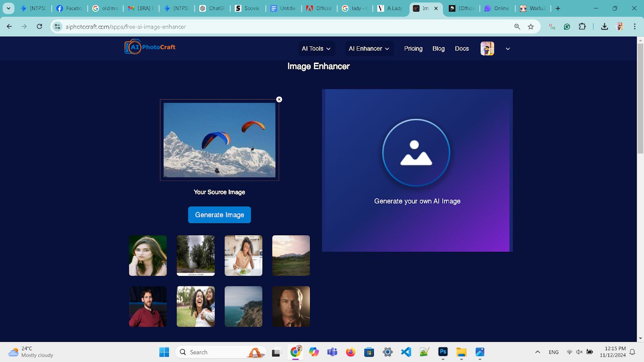Reload the current page
This screenshot has width=644, height=362.
click(x=39, y=27)
